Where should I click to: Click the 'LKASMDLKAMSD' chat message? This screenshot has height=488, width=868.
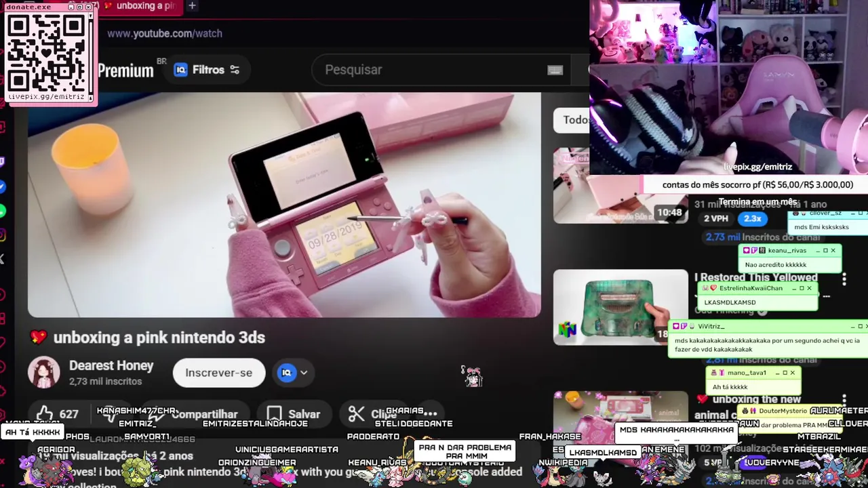(730, 302)
